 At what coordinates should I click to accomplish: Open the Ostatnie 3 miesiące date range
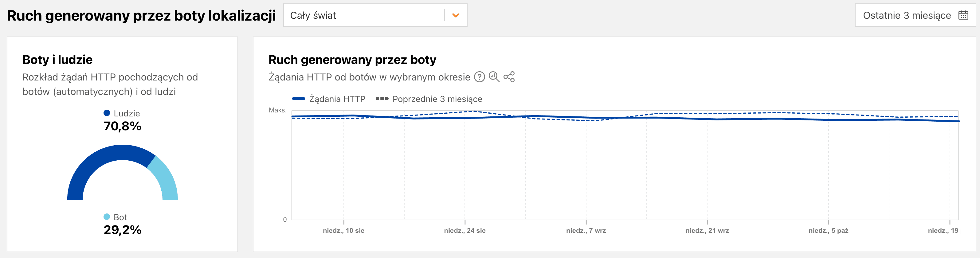tap(907, 16)
